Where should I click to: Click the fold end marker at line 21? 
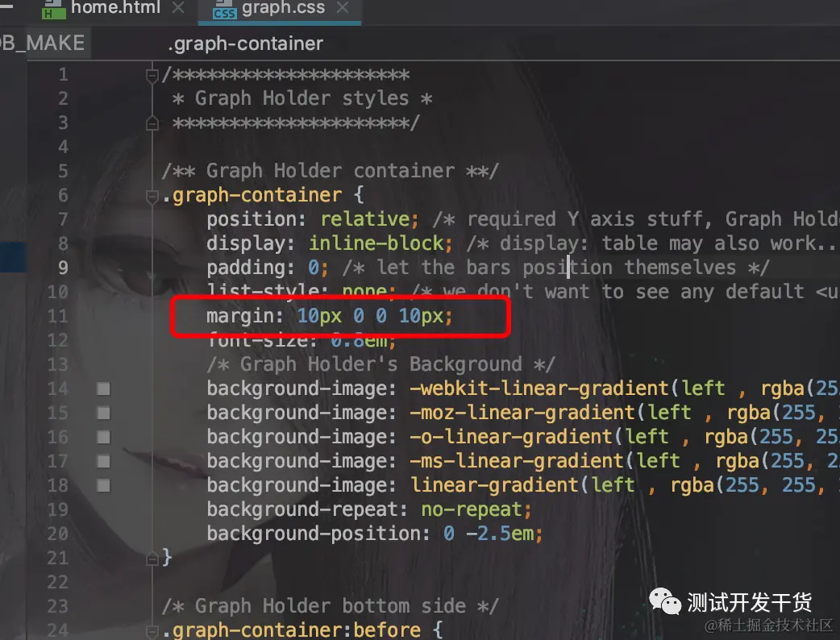(x=152, y=559)
